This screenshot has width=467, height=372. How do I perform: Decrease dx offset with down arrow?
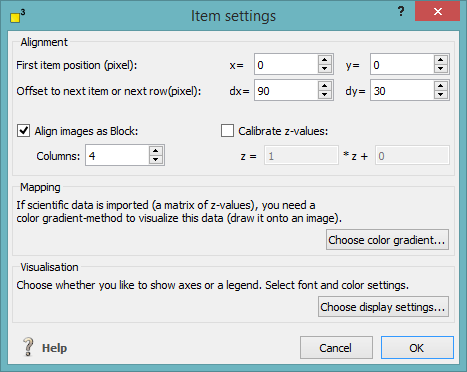click(x=324, y=95)
